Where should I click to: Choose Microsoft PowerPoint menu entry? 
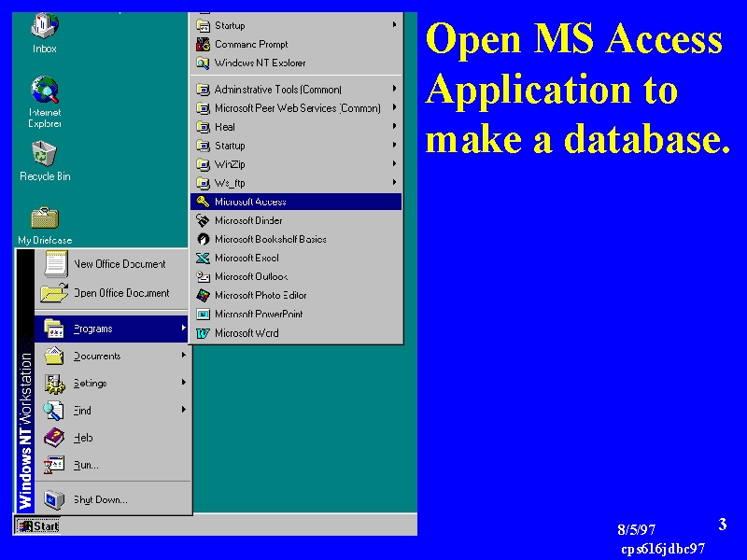(x=296, y=314)
